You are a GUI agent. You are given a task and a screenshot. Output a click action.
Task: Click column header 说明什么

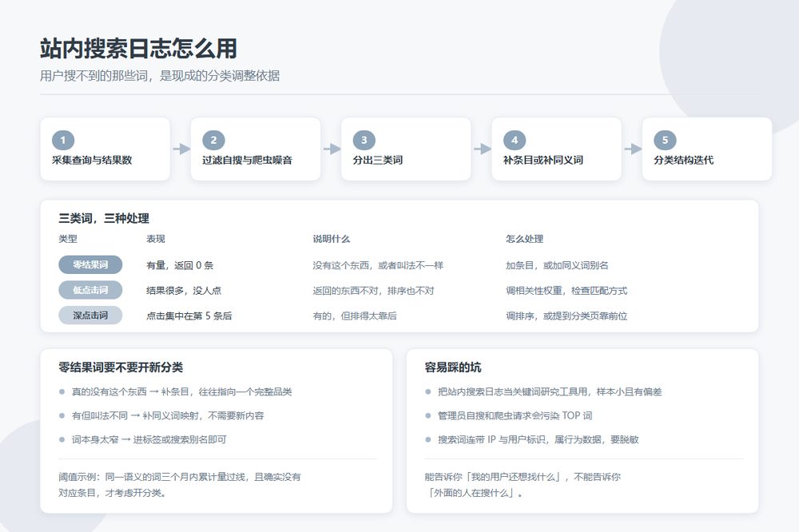(x=332, y=239)
